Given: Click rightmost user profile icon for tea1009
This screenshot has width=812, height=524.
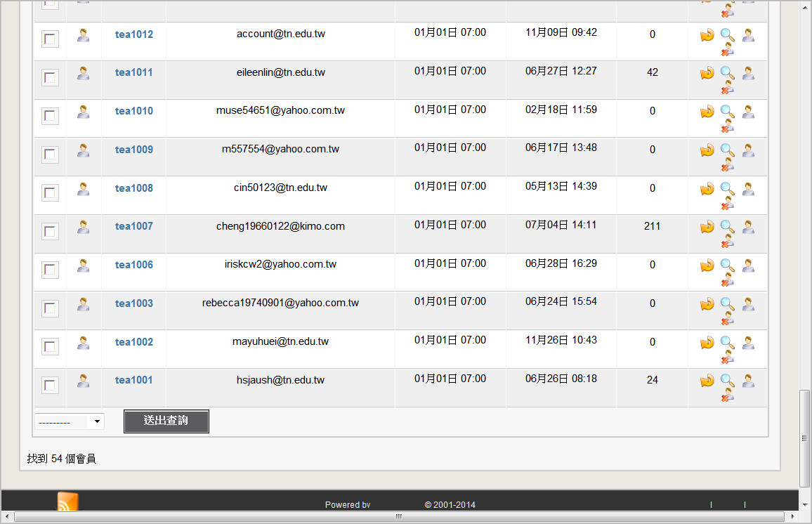Looking at the screenshot, I should [748, 150].
